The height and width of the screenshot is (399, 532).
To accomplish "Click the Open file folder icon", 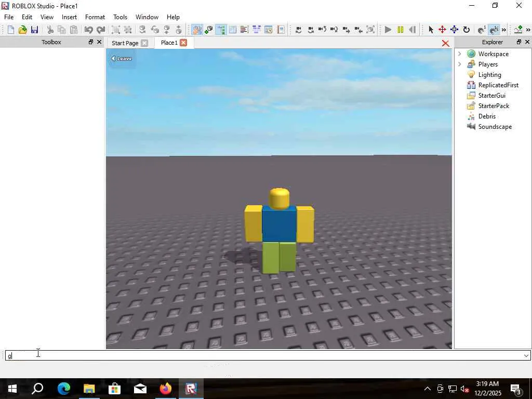I will 23,30.
